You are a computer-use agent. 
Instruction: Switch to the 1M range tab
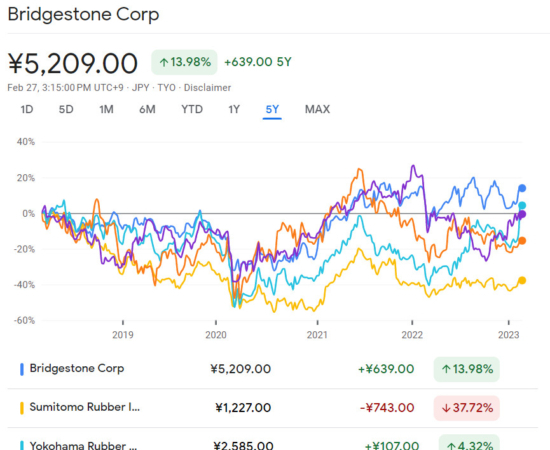coord(106,109)
